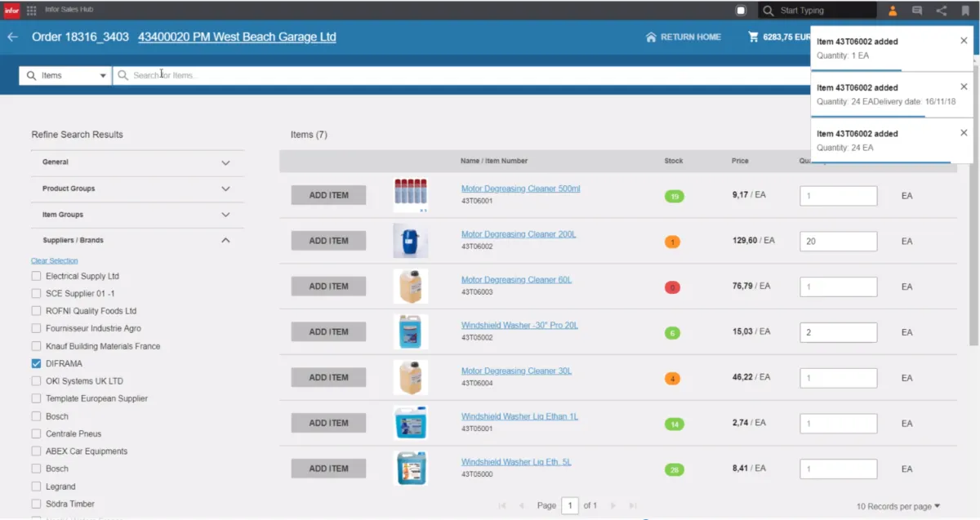Click the Infor logo icon
This screenshot has height=520, width=980.
tap(11, 11)
